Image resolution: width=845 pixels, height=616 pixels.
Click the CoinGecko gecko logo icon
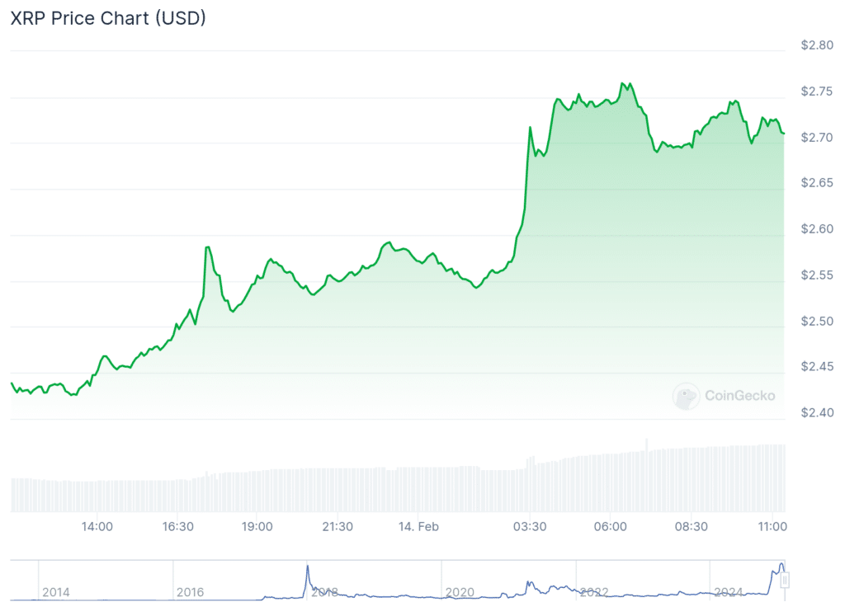(687, 396)
